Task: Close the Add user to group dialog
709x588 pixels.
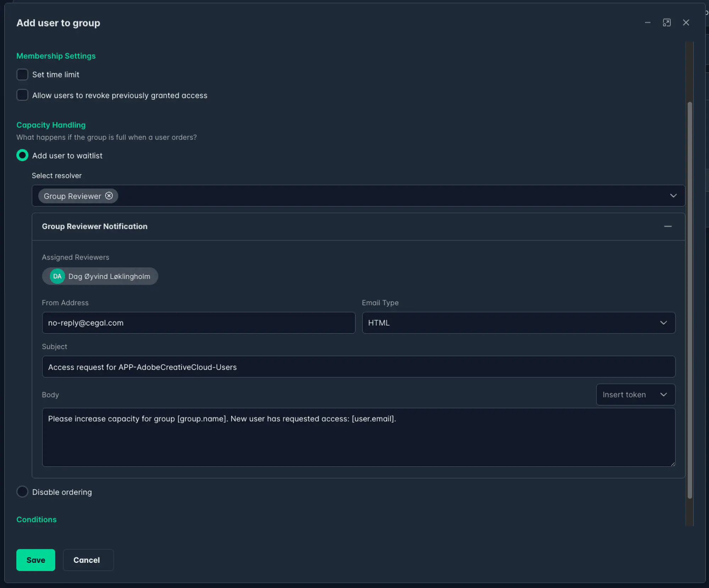Action: [x=686, y=22]
